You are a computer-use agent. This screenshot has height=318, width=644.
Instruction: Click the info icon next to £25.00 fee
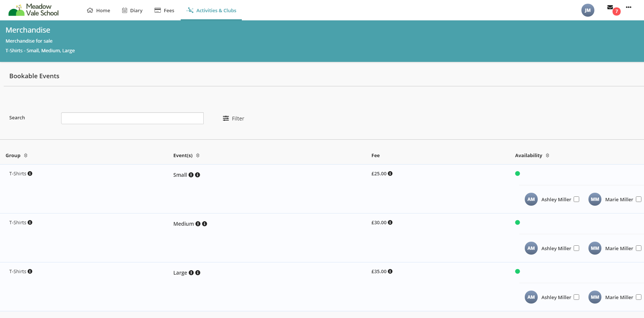390,173
